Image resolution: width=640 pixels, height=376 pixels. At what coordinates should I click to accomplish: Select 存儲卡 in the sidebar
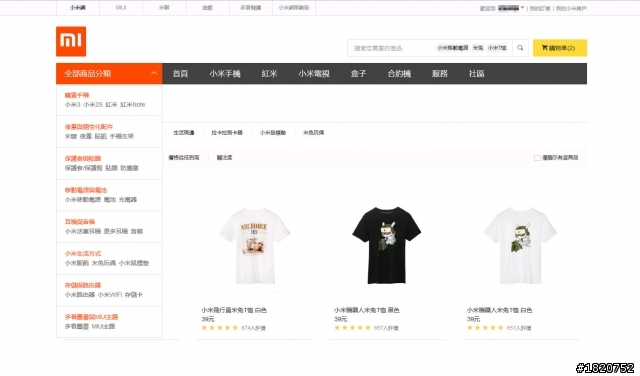134,294
